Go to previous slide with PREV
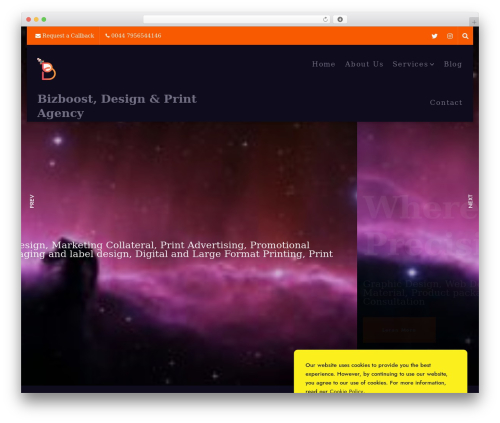Image resolution: width=500 pixels, height=423 pixels. pos(32,201)
